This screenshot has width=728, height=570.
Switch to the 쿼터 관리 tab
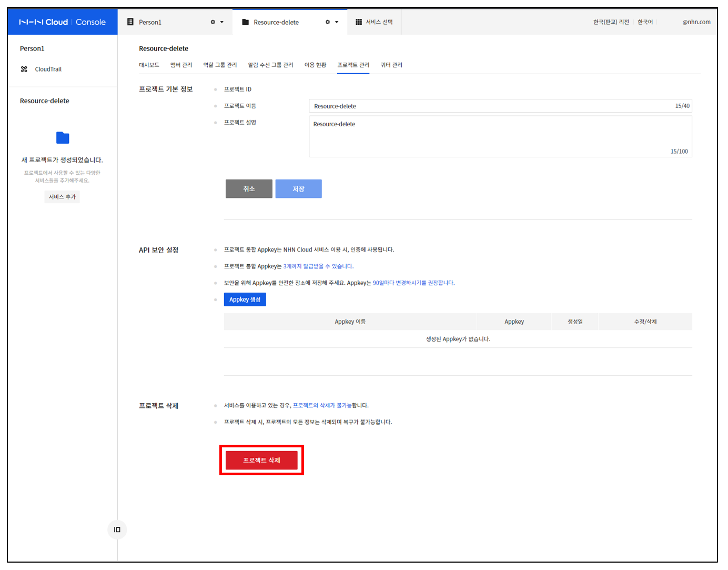coord(391,65)
